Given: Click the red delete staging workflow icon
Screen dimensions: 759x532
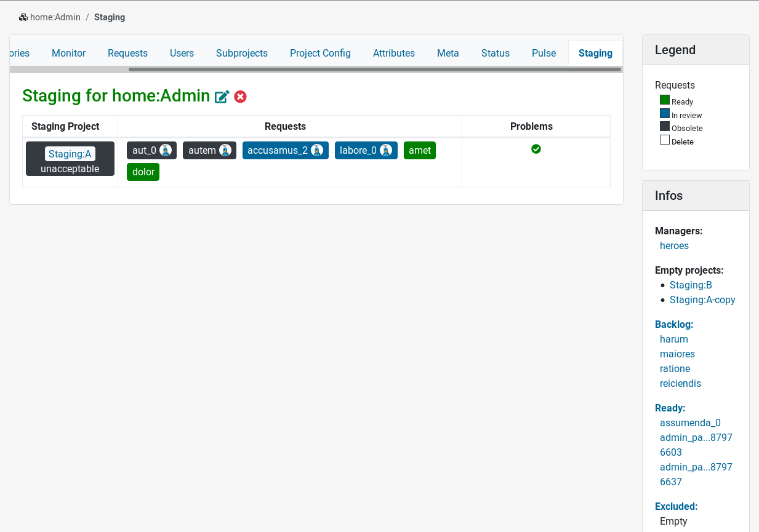Looking at the screenshot, I should [241, 97].
